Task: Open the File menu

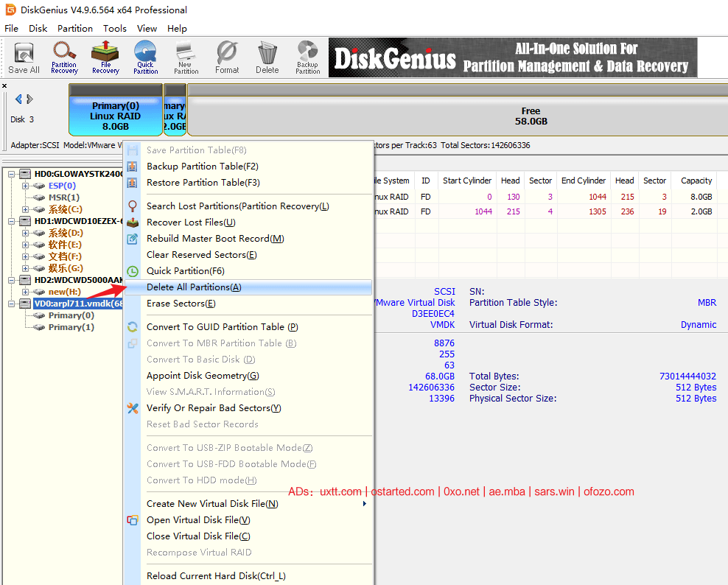Action: [x=11, y=28]
